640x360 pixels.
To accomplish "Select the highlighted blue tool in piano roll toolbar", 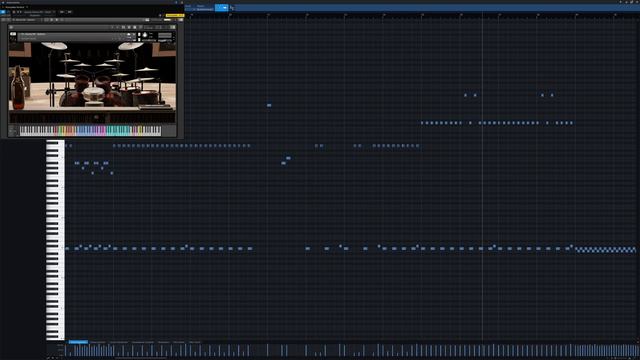I will coord(221,8).
